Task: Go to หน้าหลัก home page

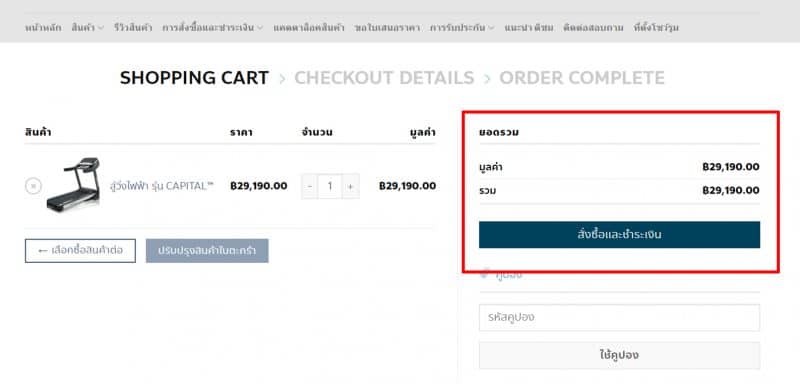Action: click(x=43, y=28)
